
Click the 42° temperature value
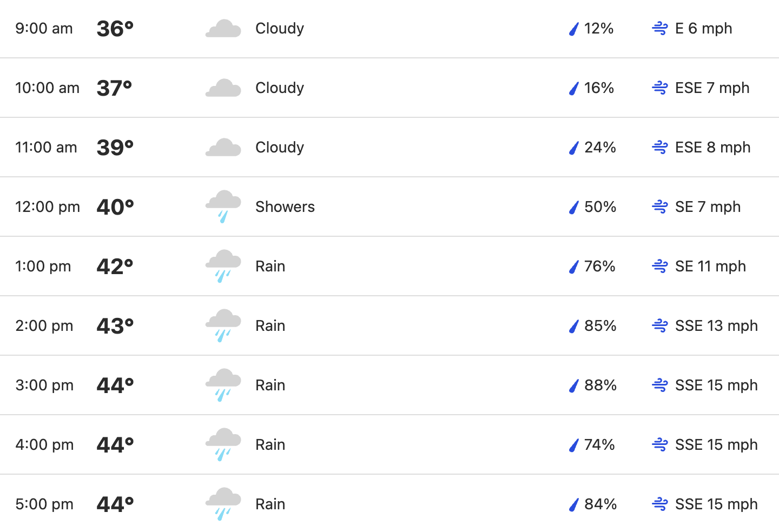115,267
